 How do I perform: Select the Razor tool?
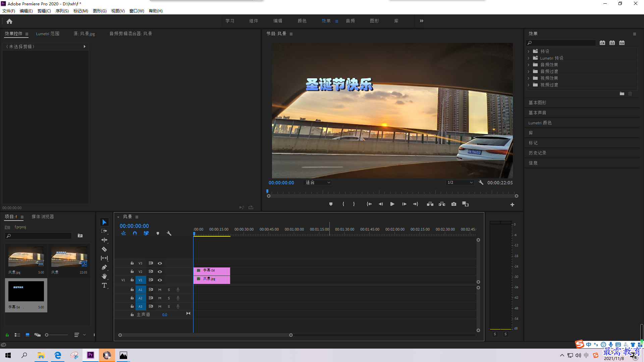[x=104, y=249]
